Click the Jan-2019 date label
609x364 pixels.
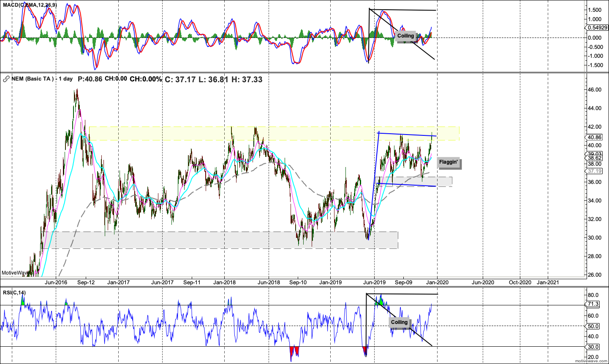coord(330,283)
